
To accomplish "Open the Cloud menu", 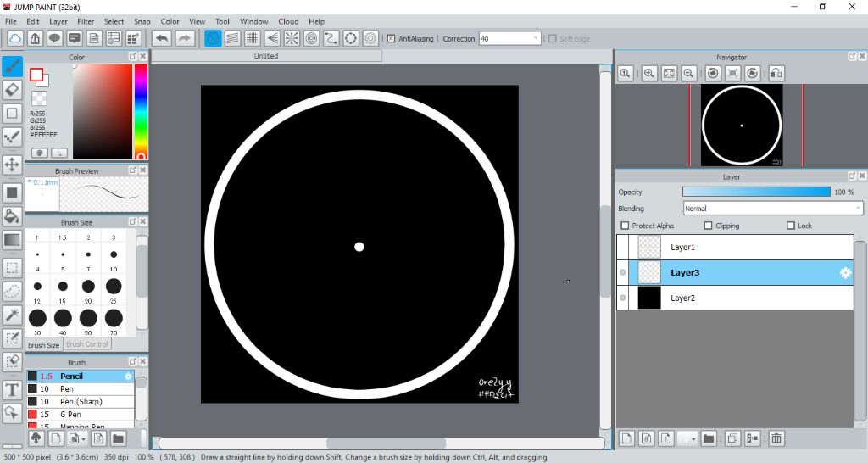I will pos(288,21).
